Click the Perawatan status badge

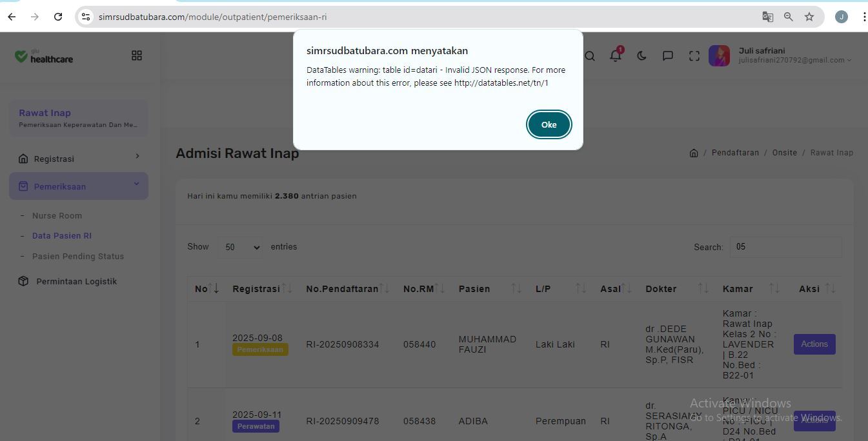click(x=256, y=426)
